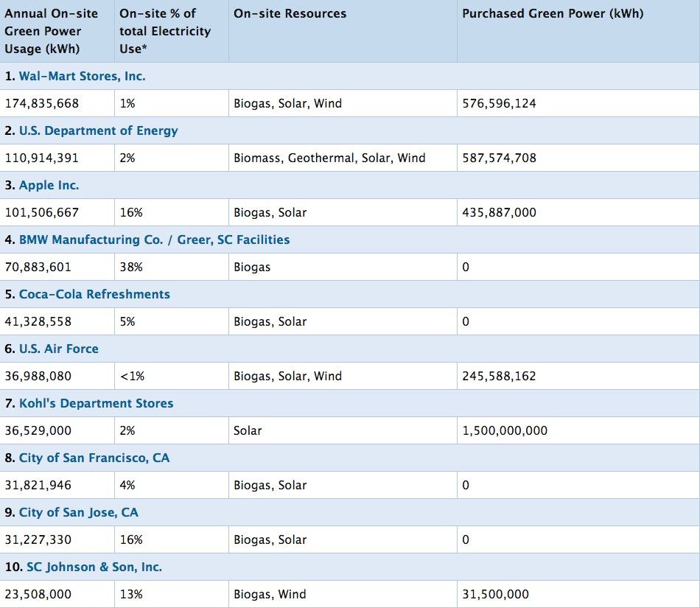
Task: Open the SC Johnson & Son, Inc. link
Action: click(94, 567)
